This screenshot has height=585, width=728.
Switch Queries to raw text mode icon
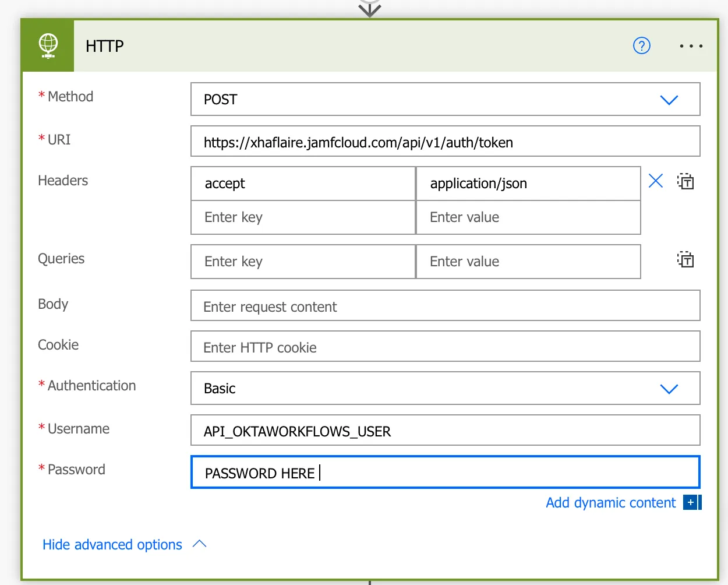pyautogui.click(x=685, y=260)
